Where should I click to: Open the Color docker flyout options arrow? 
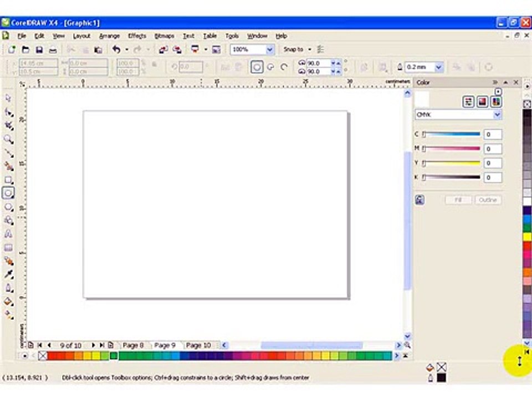pos(498,91)
